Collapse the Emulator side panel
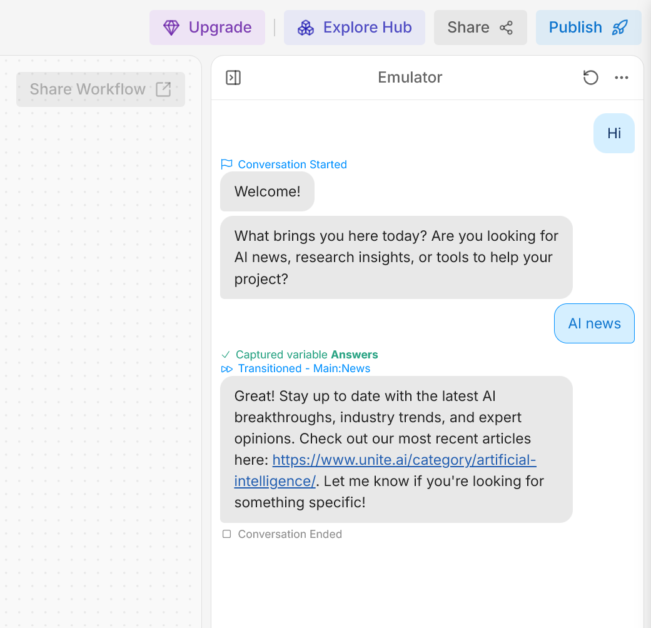Screen dimensions: 651x628 pyautogui.click(x=233, y=78)
